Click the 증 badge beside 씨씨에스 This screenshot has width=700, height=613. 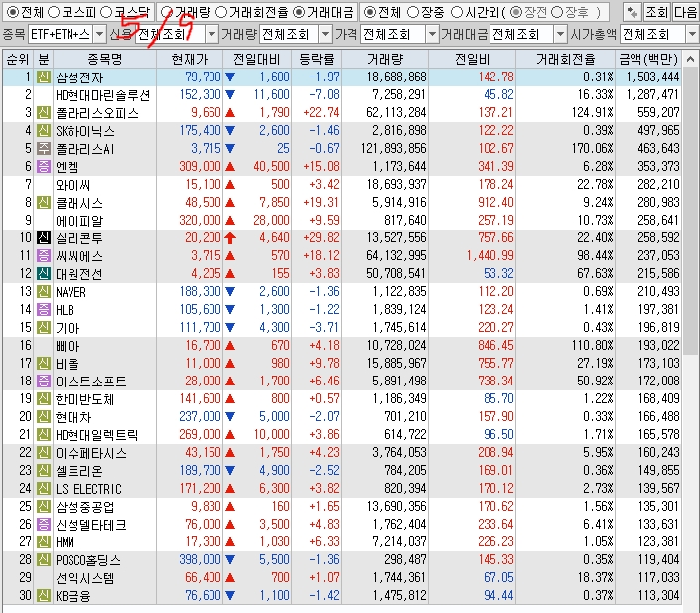click(44, 255)
